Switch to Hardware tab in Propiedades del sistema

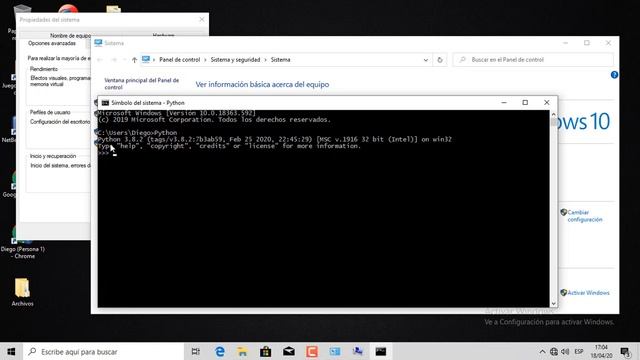pos(163,35)
